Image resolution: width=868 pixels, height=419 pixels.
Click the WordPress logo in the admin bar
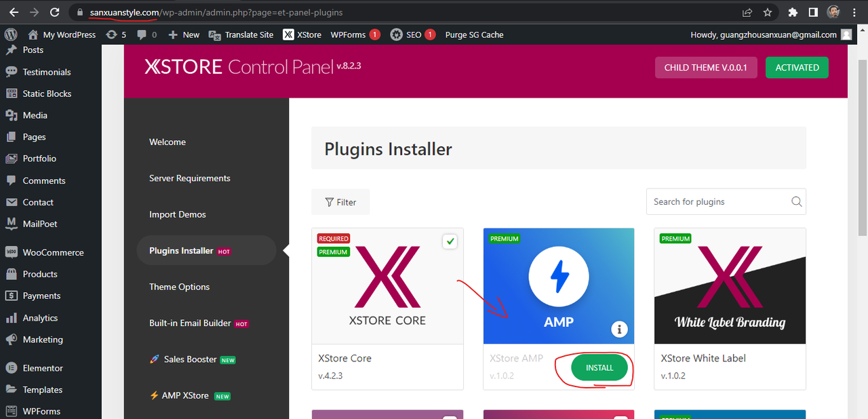(10, 35)
